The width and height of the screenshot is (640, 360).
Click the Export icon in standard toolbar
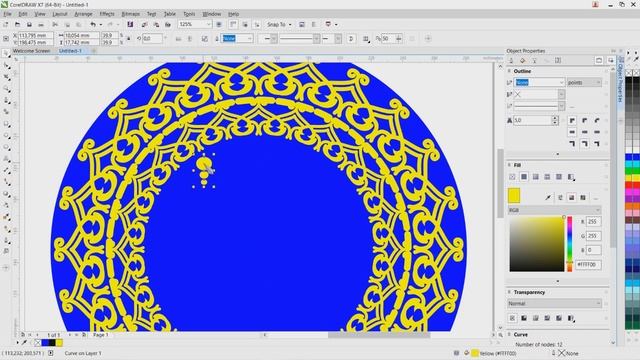(156, 24)
